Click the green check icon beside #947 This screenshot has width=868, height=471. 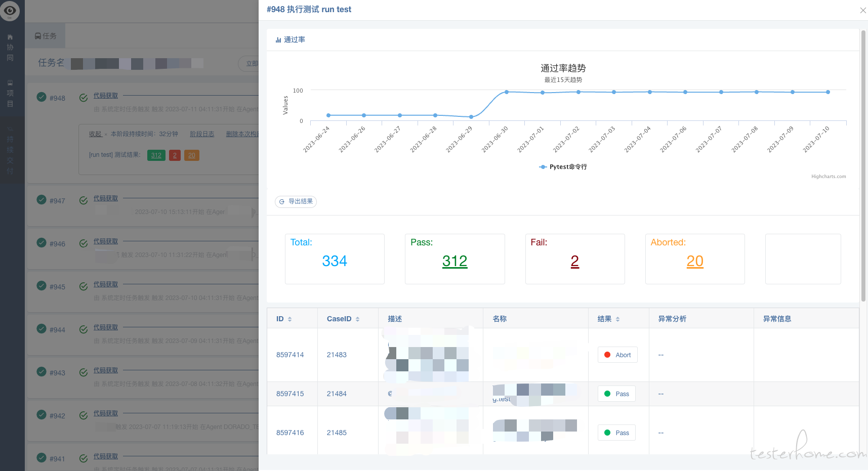42,200
